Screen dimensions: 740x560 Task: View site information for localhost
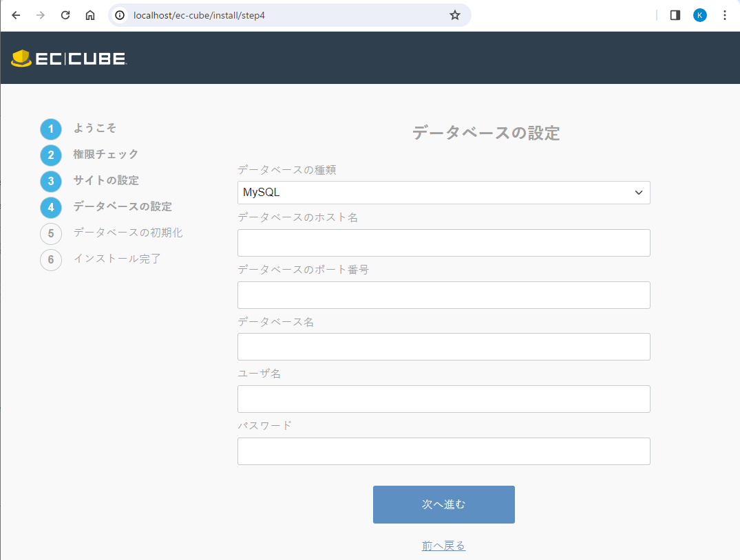(120, 15)
